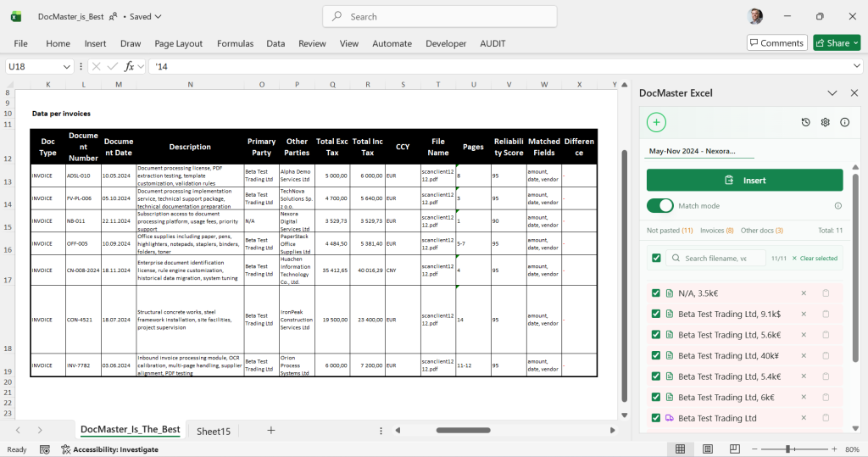Uncheck the last Beta Test Trading Ltd checkbox
Screen dimensions: 868x457
(656, 418)
